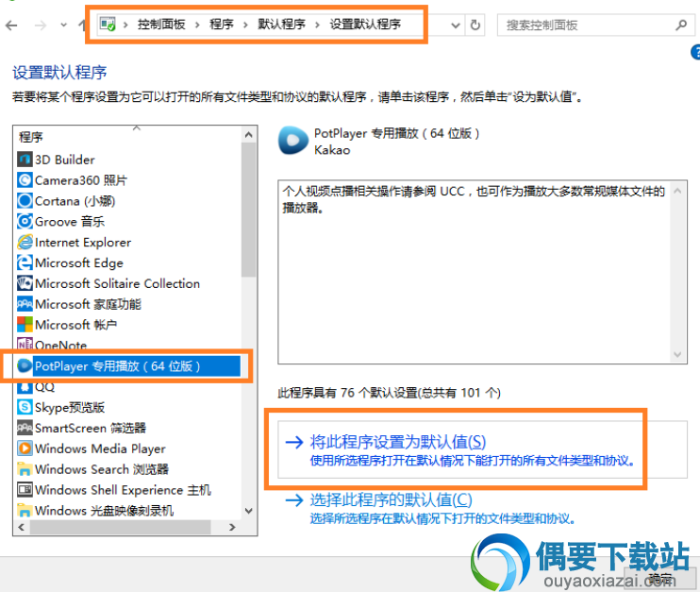
Task: Click the Skype预览版 icon
Action: 25,407
